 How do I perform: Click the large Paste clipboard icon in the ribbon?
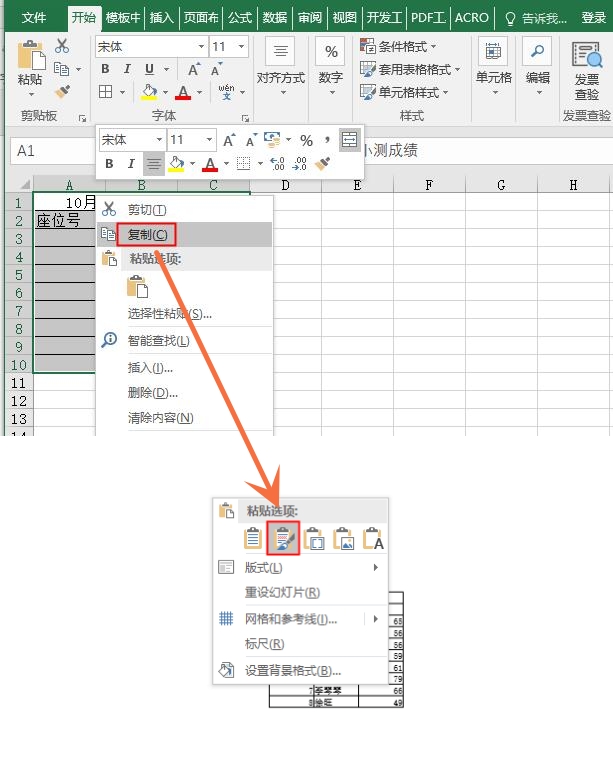(x=31, y=55)
